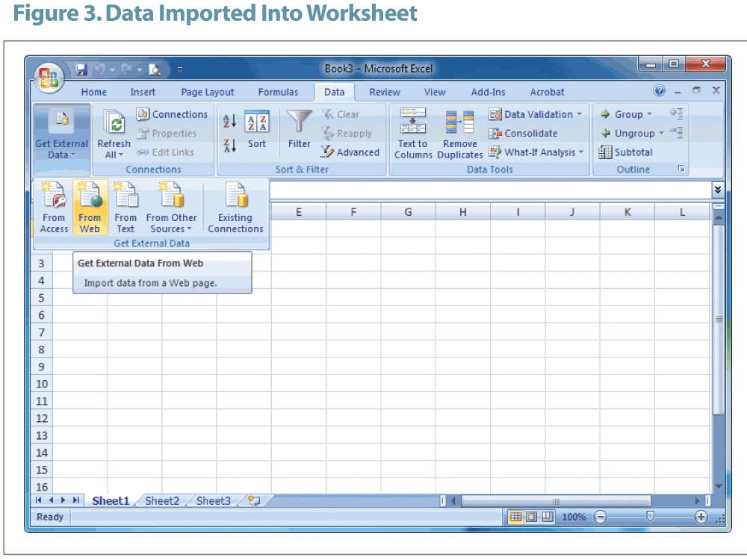747x560 pixels.
Task: Toggle the Filter funnel button
Action: click(x=300, y=129)
